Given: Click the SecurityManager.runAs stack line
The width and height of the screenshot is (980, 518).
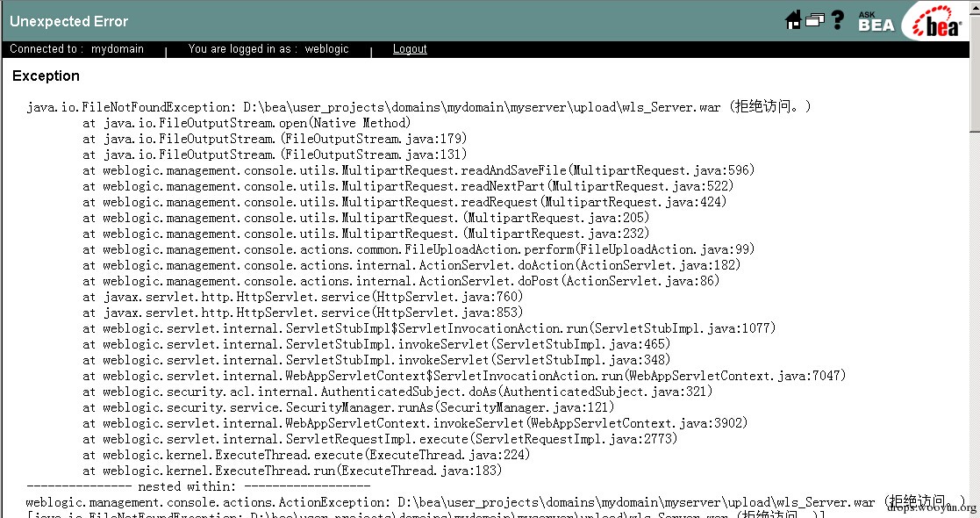Looking at the screenshot, I should pos(349,407).
